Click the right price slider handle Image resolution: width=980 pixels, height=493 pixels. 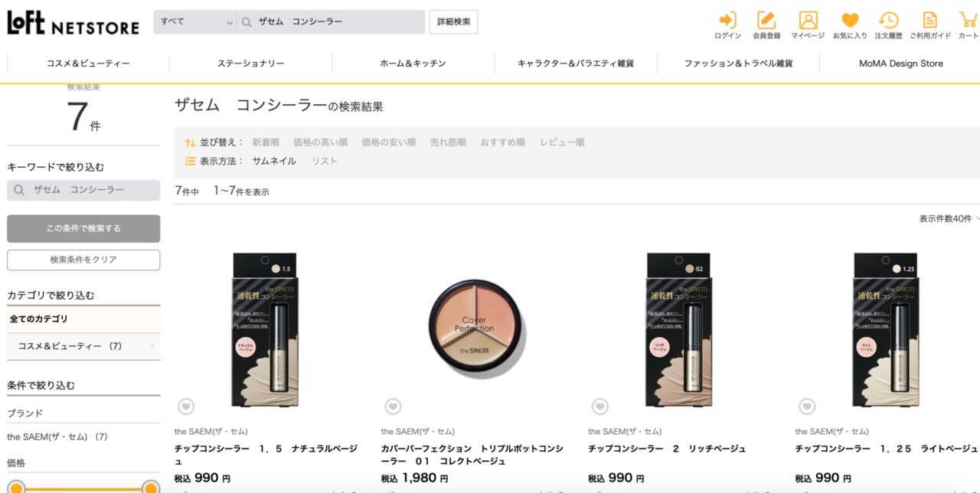point(151,488)
